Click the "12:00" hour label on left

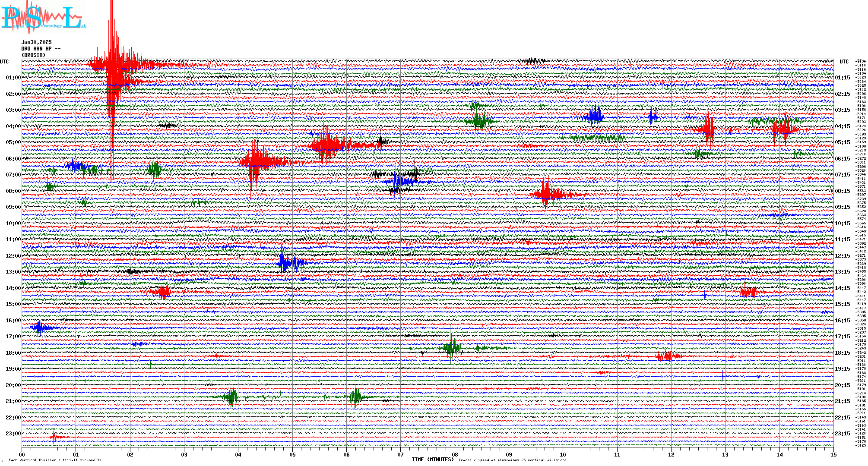(13, 256)
